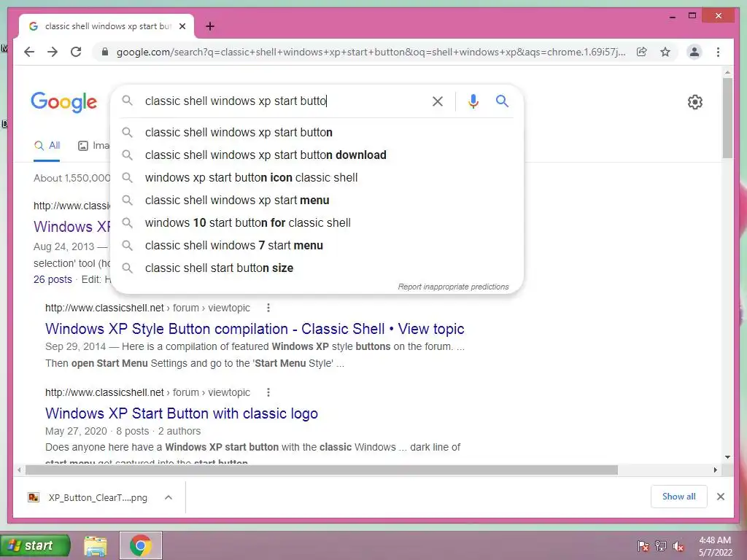Viewport: 747px width, 560px height.
Task: Open a new tab with plus button
Action: (x=209, y=26)
